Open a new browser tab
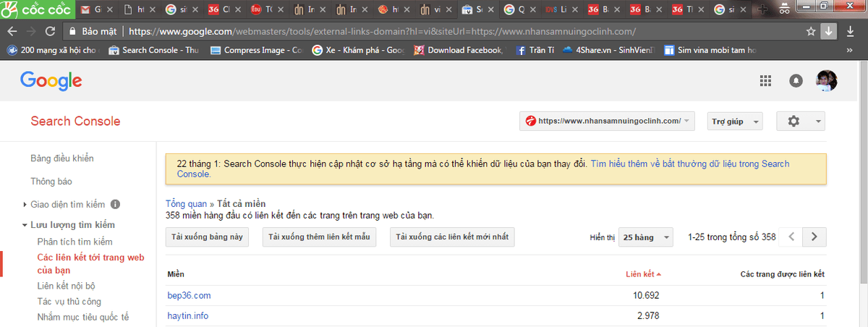This screenshot has height=327, width=868. [x=761, y=10]
